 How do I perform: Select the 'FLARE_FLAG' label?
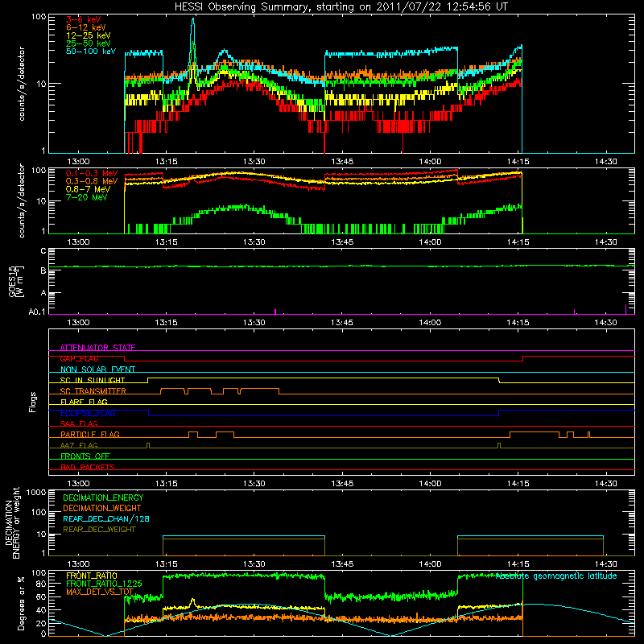click(84, 402)
